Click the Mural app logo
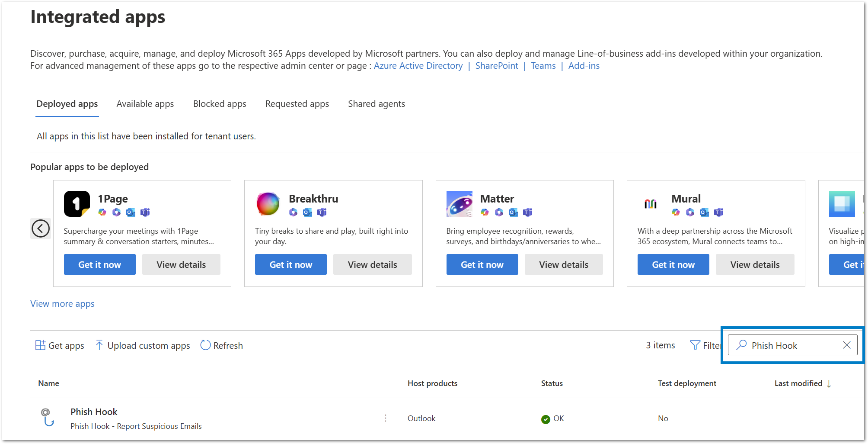 point(651,204)
